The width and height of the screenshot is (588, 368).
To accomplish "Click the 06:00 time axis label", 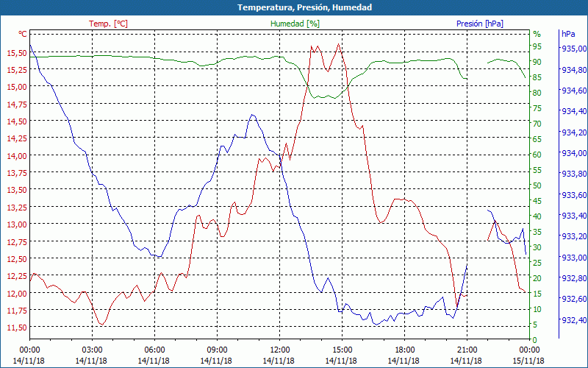I will [154, 350].
